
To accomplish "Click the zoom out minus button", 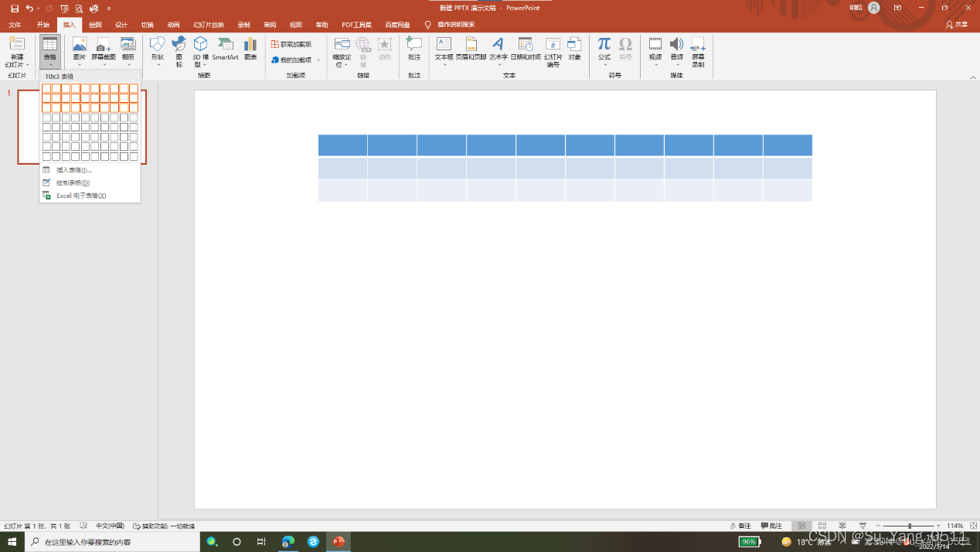I will pyautogui.click(x=878, y=526).
